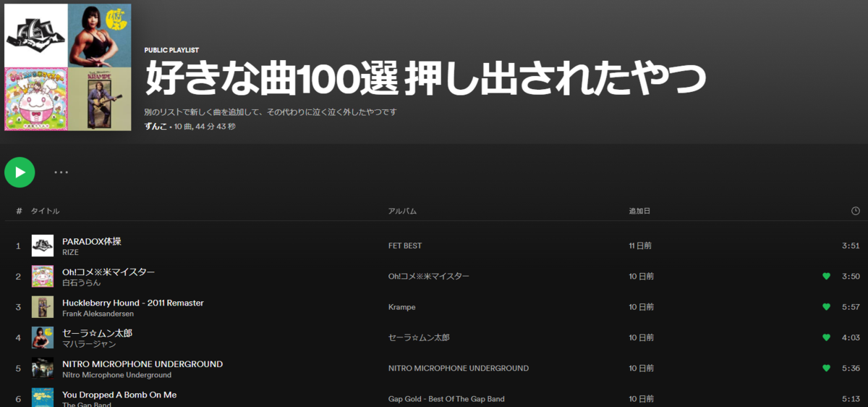Open playlist owner すんこ profile
The image size is (868, 407).
coord(155,127)
